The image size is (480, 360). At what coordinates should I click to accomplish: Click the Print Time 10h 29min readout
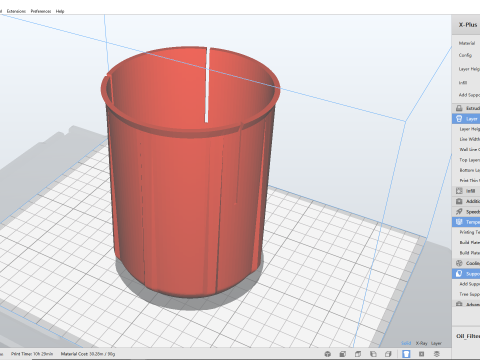[x=32, y=354]
